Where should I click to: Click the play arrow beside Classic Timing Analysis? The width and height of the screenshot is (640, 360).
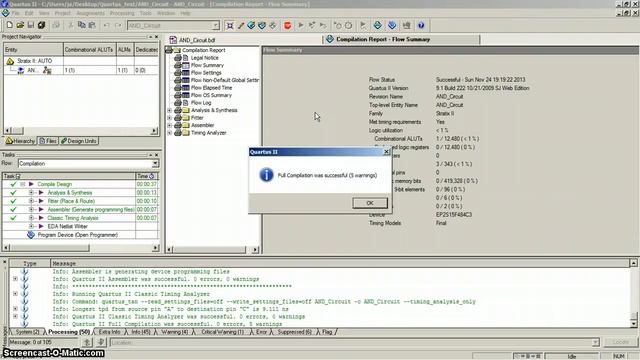41,218
